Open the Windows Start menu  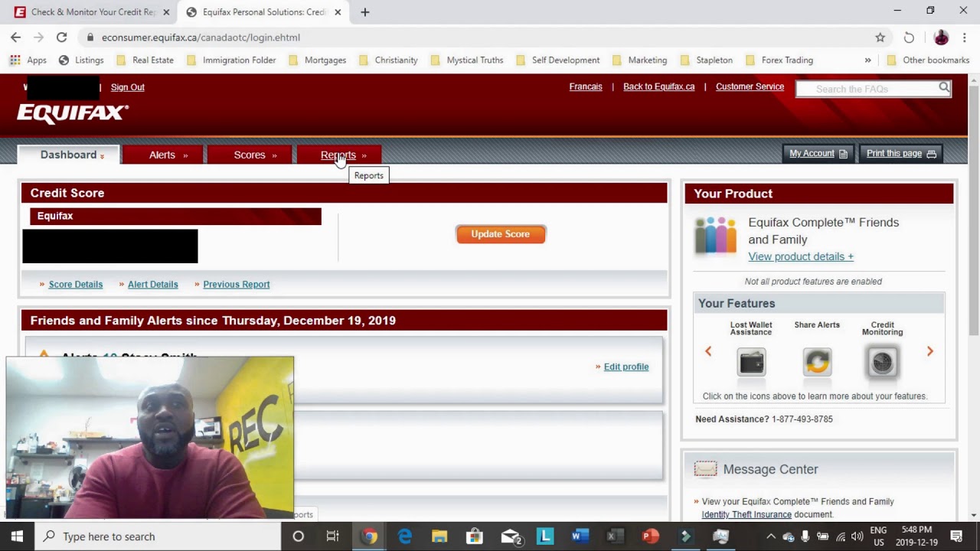[x=17, y=536]
